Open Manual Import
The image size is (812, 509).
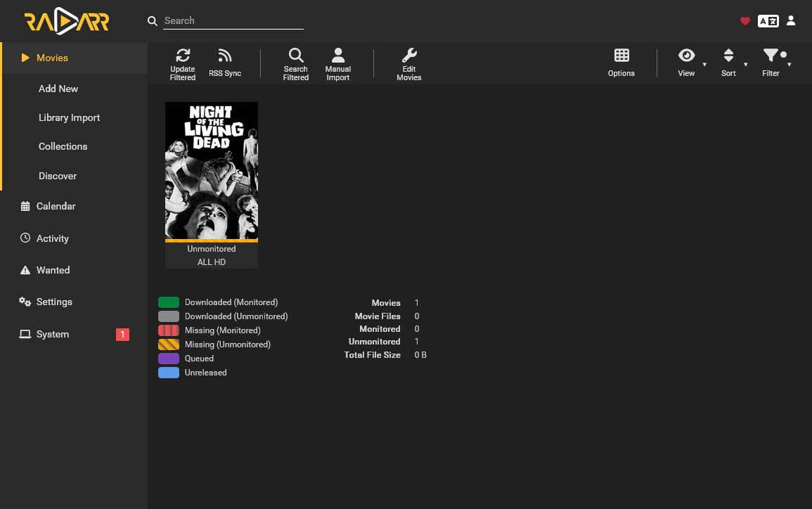click(x=337, y=64)
